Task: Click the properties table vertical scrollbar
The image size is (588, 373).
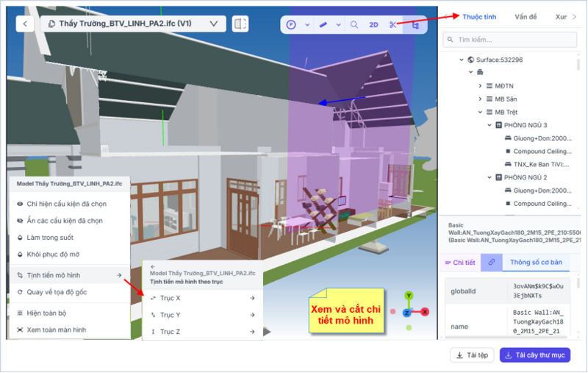Action: (578, 283)
